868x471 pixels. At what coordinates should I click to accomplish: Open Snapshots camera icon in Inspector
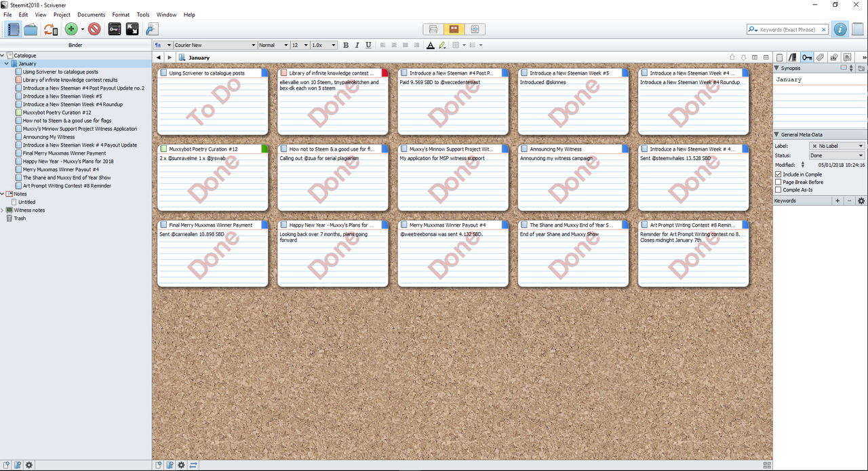click(x=834, y=58)
